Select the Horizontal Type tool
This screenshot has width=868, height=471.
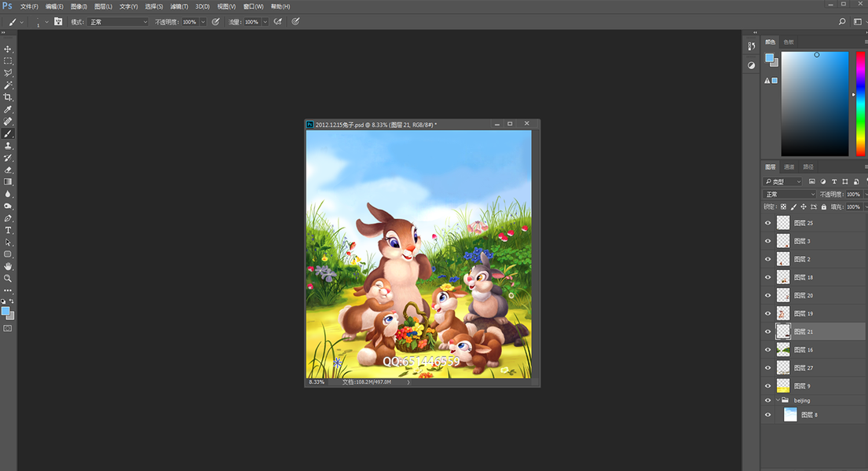(x=8, y=230)
